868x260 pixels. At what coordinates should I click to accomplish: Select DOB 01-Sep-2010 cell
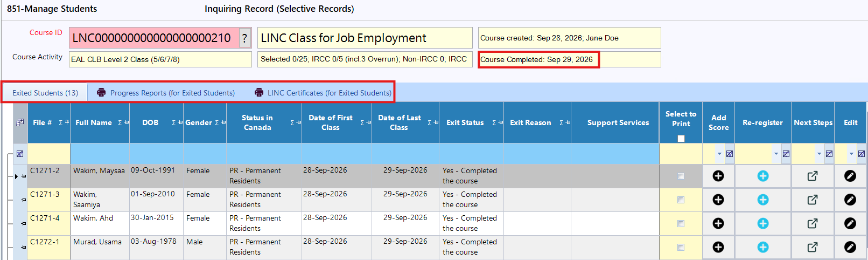(x=156, y=200)
